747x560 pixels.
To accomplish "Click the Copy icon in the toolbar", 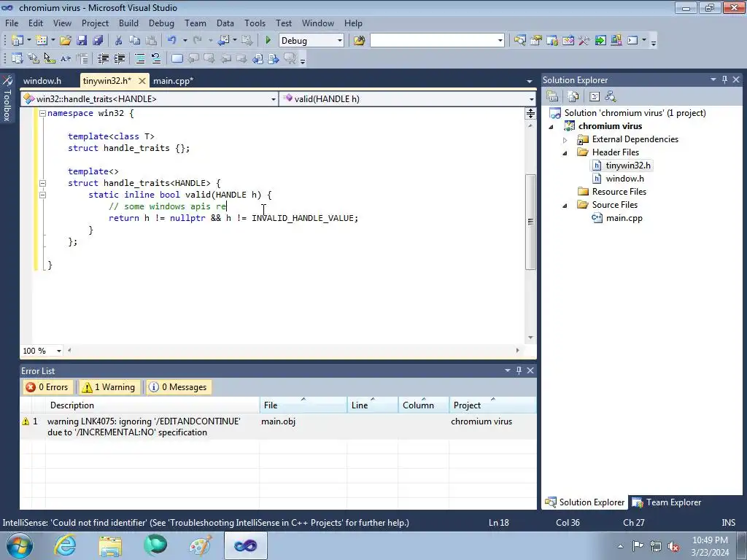I will click(135, 41).
